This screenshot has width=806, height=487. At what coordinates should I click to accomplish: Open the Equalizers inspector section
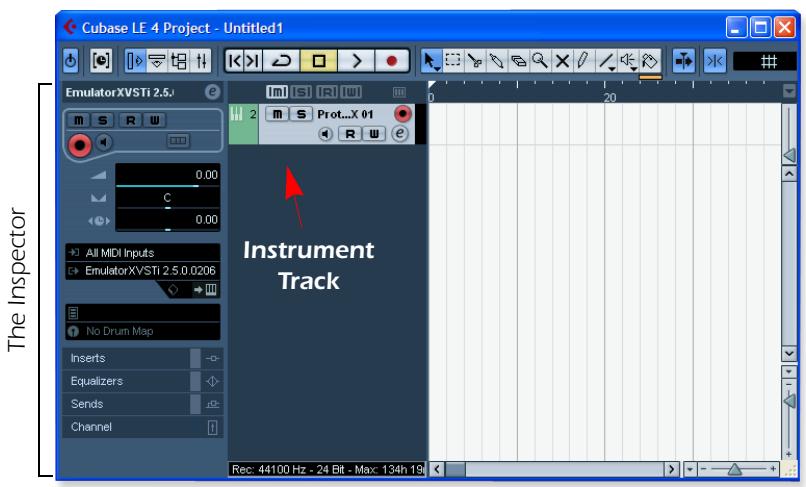[125, 380]
